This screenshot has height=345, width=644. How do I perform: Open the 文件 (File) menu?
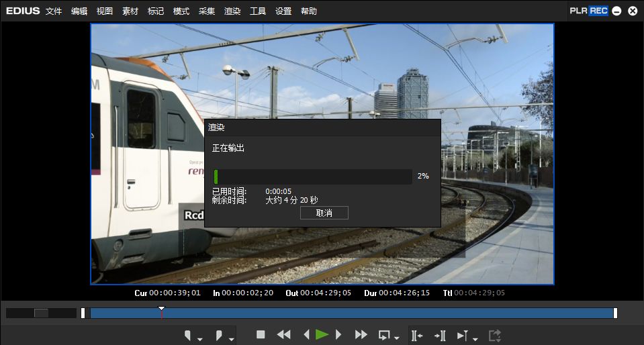pyautogui.click(x=54, y=11)
